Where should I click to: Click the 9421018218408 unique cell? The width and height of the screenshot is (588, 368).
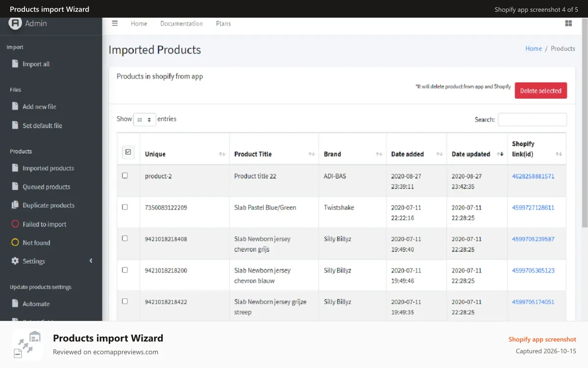[166, 239]
